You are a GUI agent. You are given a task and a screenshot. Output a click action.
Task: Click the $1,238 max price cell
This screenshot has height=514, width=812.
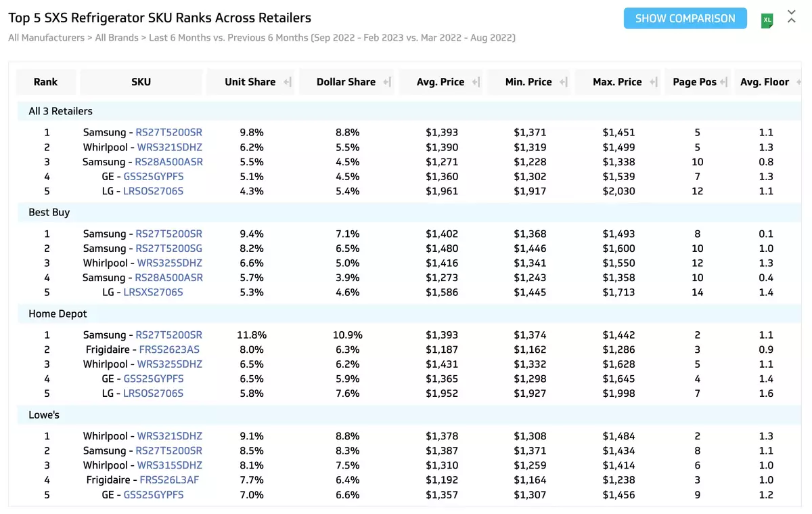(x=619, y=480)
